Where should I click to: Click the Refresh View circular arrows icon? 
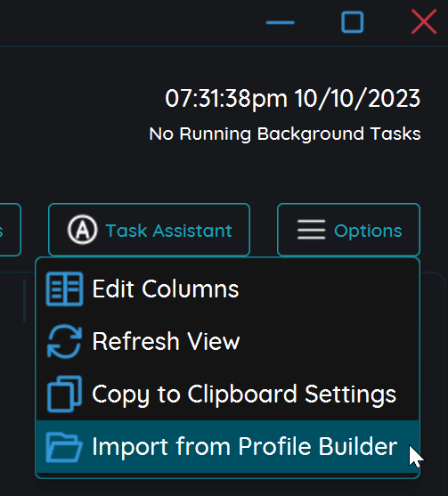point(64,341)
